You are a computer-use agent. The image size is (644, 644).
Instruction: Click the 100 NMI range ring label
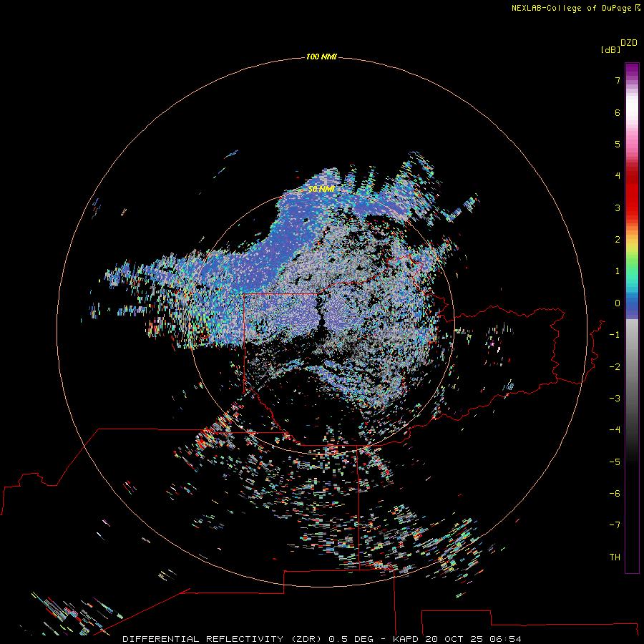(x=321, y=57)
